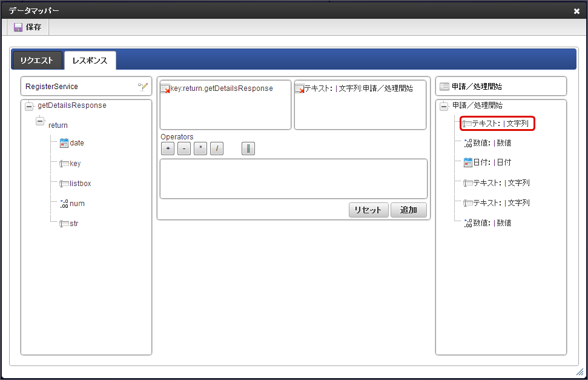Close the データマッパー dialog
Screen dimensions: 588x380
pos(576,12)
